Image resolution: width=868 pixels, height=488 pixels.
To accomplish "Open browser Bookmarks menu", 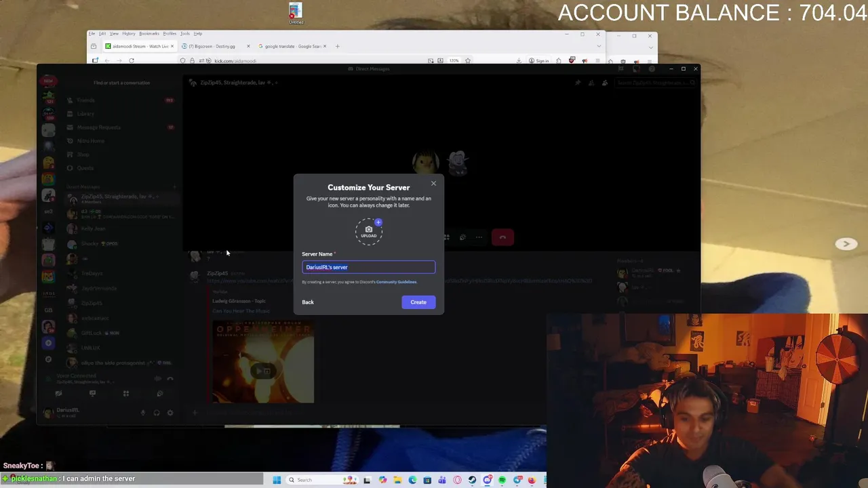I will coord(149,33).
